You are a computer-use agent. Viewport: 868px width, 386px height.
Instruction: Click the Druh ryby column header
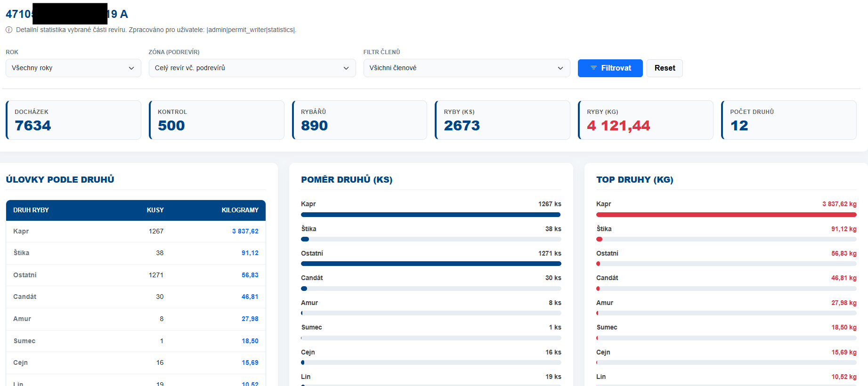[x=31, y=210]
